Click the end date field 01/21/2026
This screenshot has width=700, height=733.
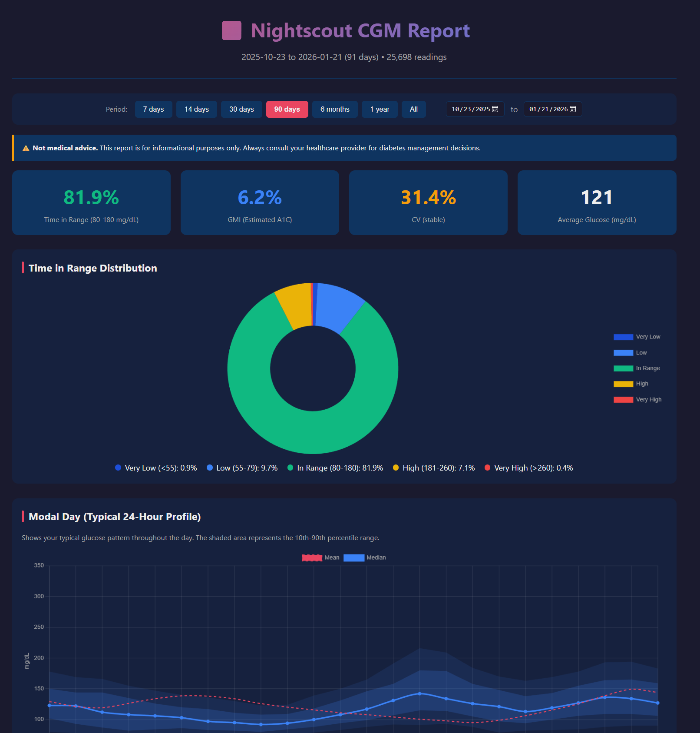point(548,109)
